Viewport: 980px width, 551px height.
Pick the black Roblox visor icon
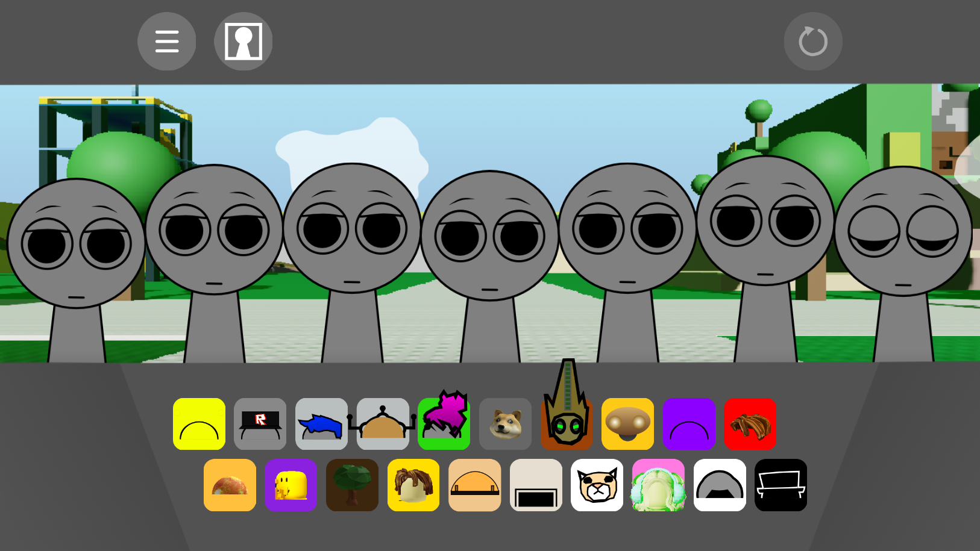tap(260, 424)
